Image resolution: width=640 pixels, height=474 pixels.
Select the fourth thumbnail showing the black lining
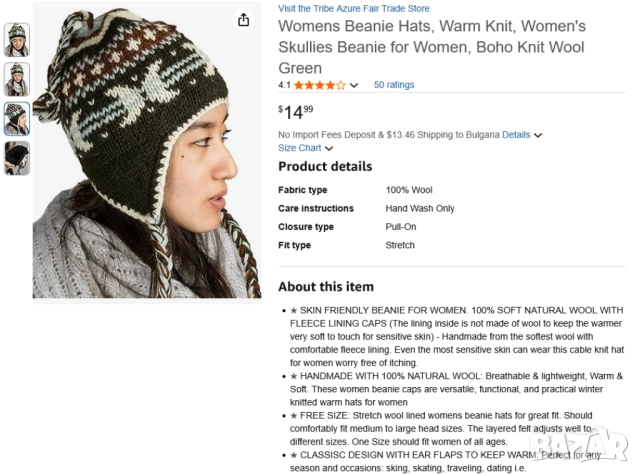coord(17,157)
